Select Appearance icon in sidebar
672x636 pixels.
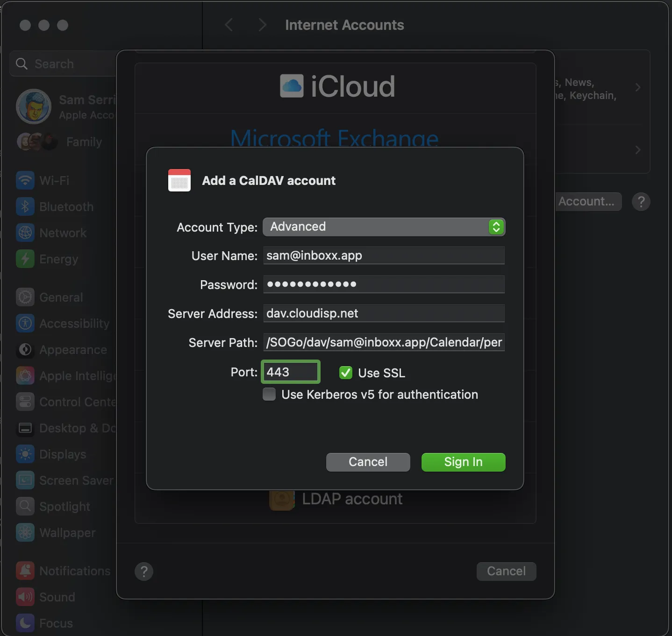point(25,349)
